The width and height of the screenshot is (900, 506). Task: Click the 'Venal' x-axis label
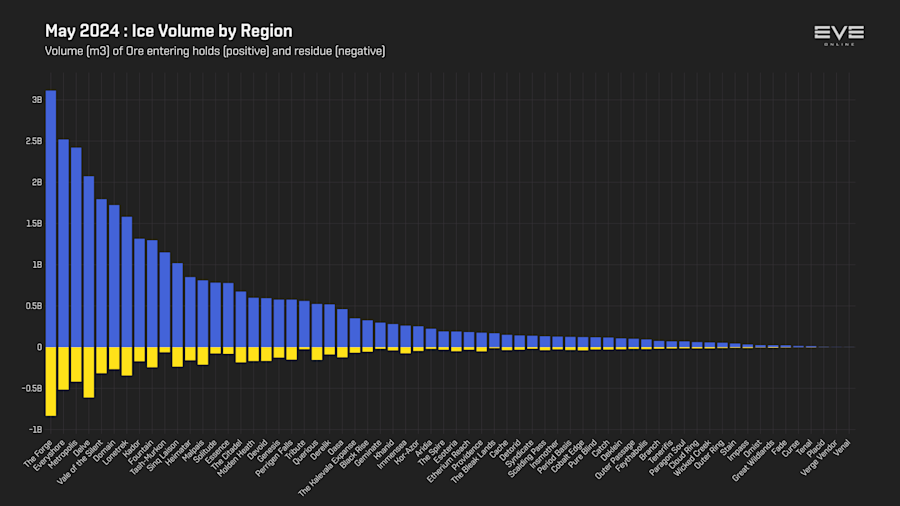(843, 447)
